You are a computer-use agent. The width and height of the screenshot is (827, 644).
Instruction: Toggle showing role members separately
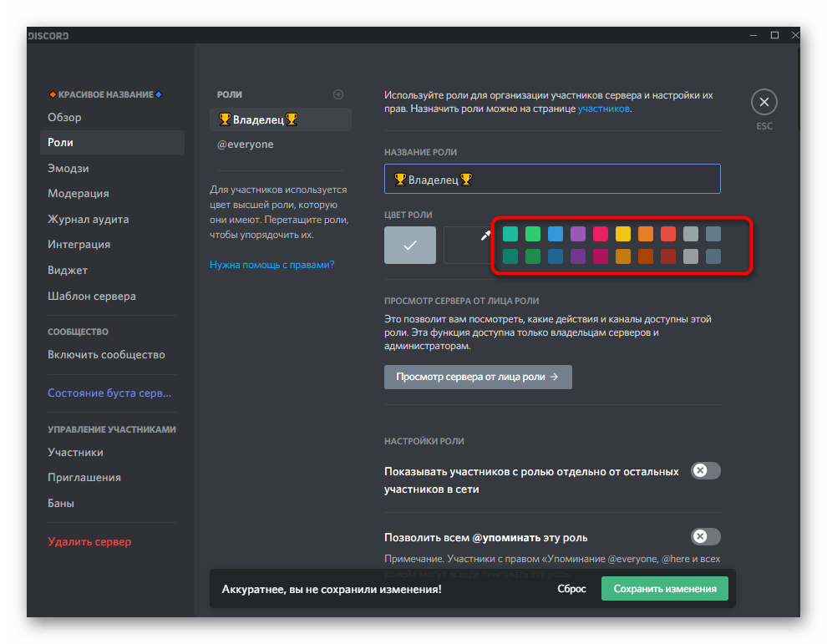tap(706, 471)
